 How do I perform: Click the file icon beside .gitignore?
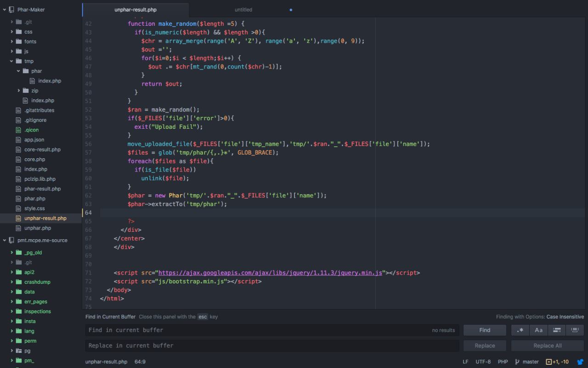19,120
